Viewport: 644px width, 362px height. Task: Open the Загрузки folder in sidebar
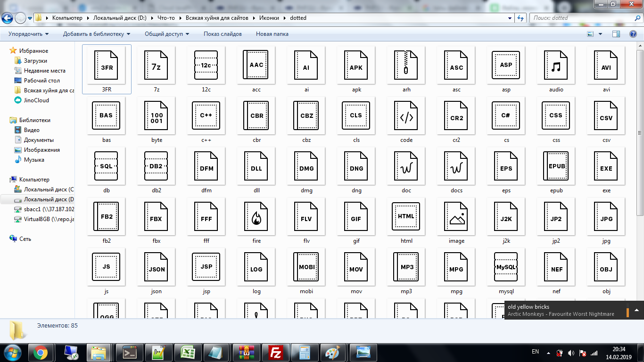(x=35, y=61)
